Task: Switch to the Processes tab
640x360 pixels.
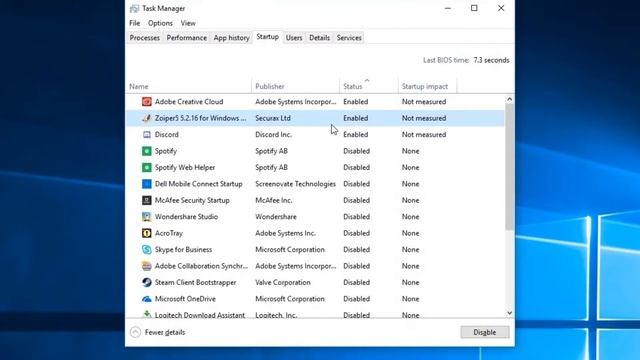Action: pyautogui.click(x=144, y=38)
